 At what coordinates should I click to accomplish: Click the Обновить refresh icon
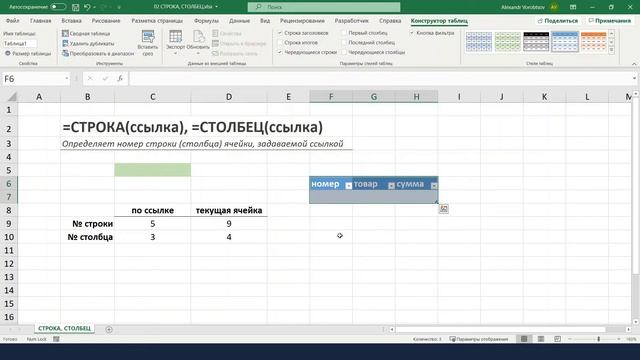[198, 37]
